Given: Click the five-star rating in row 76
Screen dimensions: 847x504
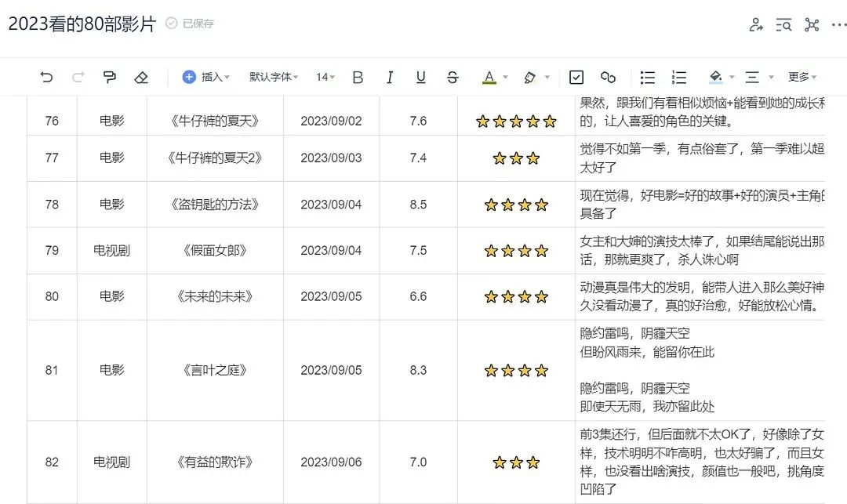Looking at the screenshot, I should (x=516, y=121).
